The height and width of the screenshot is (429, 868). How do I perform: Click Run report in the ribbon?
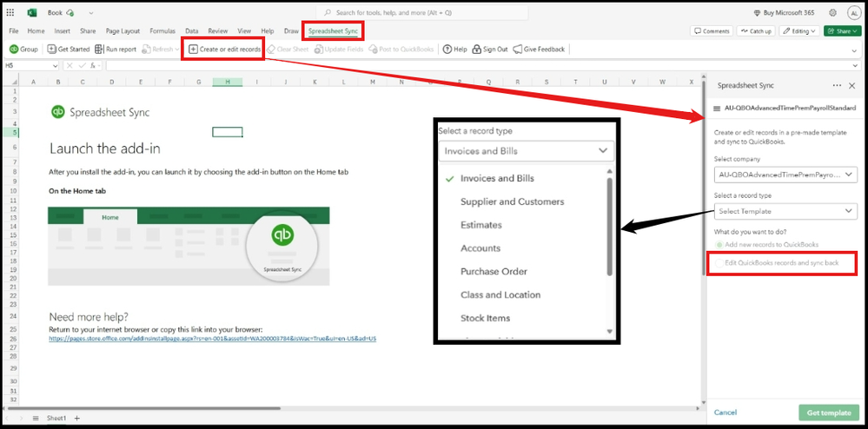click(116, 49)
